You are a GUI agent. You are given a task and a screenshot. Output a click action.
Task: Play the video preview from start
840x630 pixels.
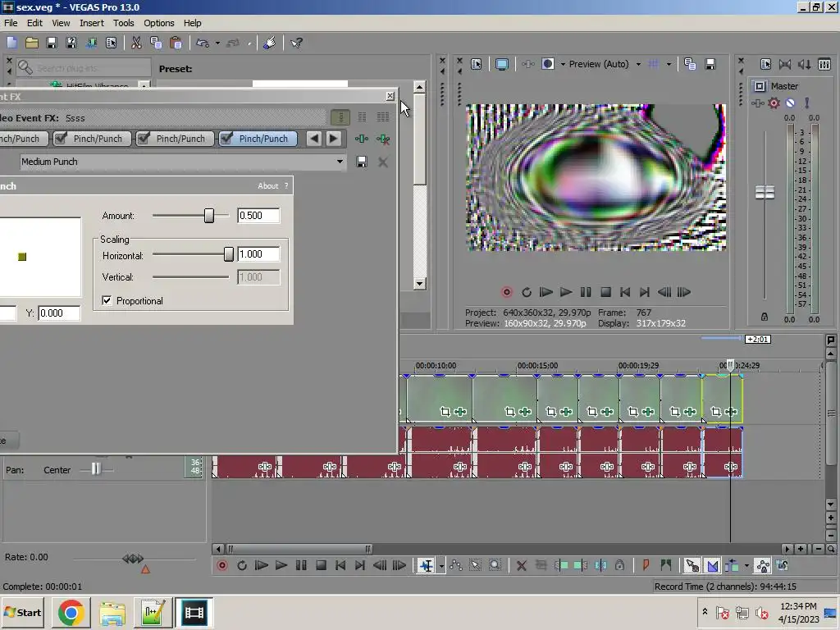(x=546, y=292)
